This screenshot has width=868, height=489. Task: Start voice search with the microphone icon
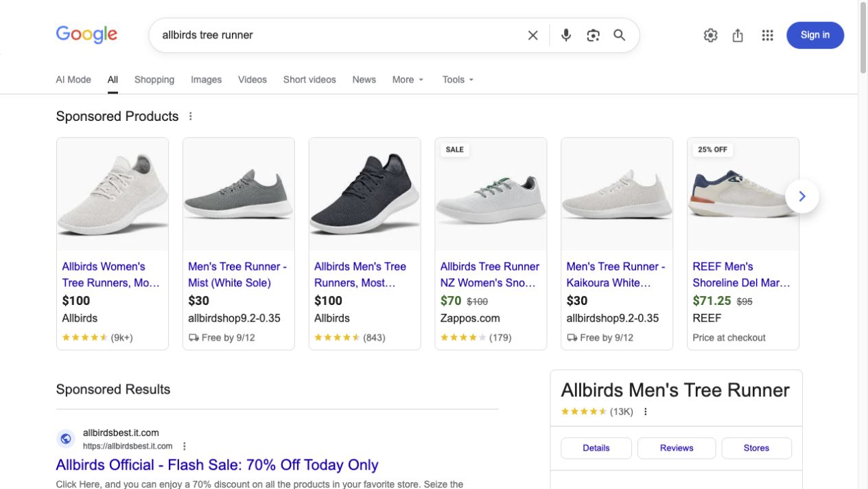566,35
